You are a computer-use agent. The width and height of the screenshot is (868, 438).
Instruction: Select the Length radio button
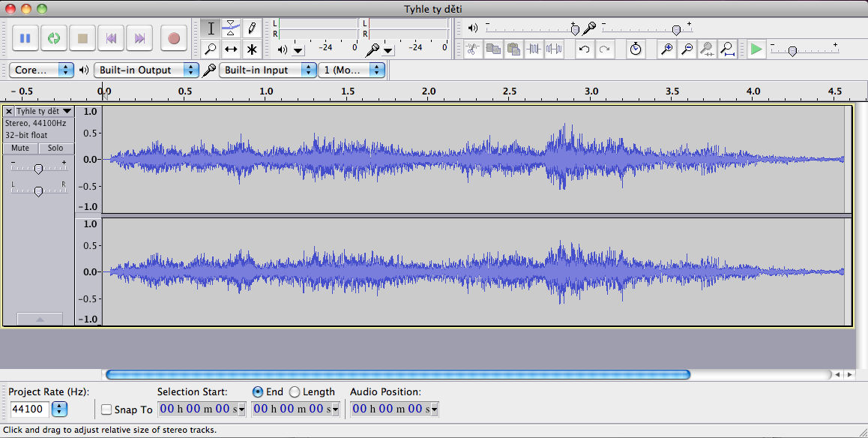(295, 391)
